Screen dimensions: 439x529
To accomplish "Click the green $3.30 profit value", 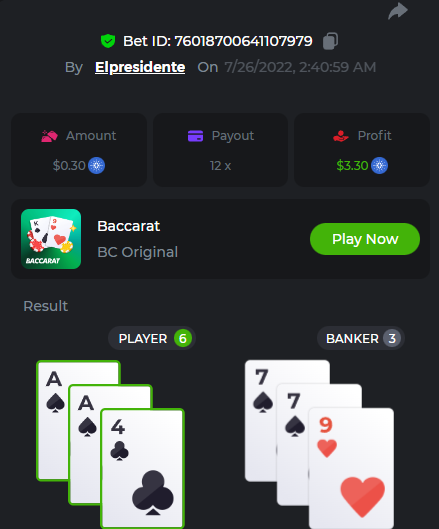I will pos(352,166).
